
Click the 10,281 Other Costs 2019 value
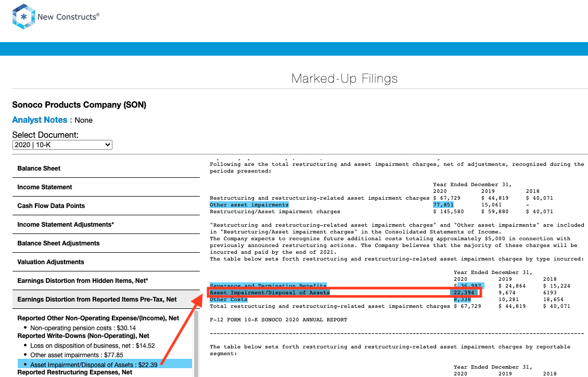[508, 300]
